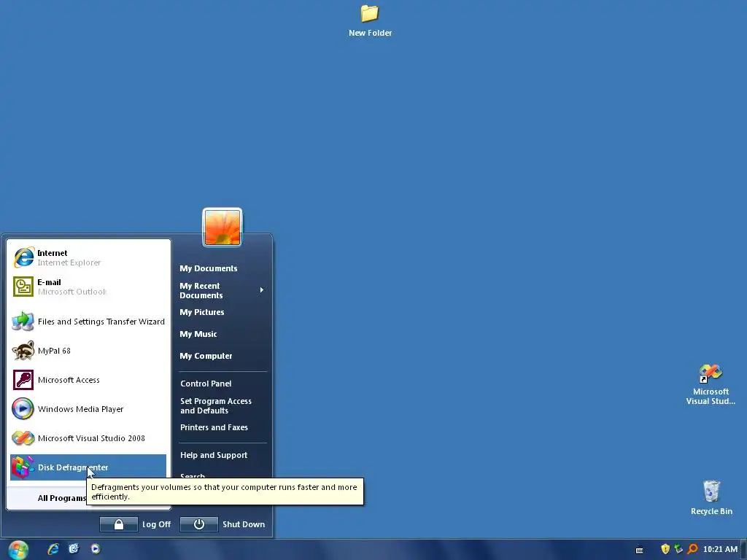The image size is (747, 560).
Task: Launch the Microsoft Outlook E-mail entry
Action: 88,287
